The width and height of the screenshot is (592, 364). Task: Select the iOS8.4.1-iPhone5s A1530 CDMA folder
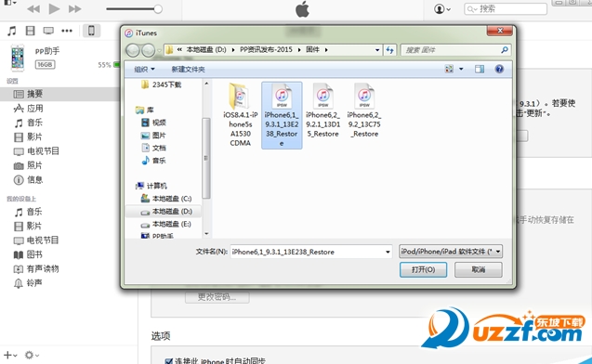[x=240, y=115]
